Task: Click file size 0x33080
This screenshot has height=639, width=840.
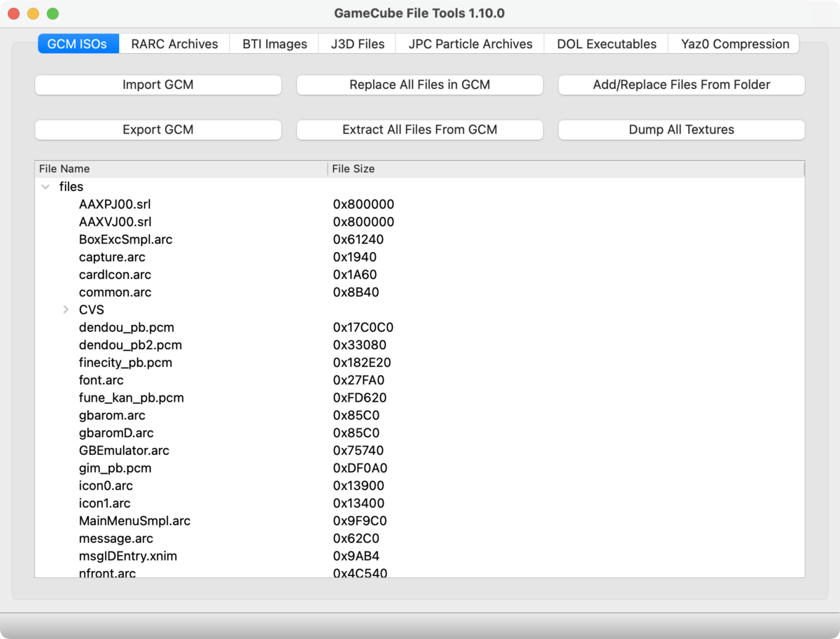Action: [x=359, y=345]
